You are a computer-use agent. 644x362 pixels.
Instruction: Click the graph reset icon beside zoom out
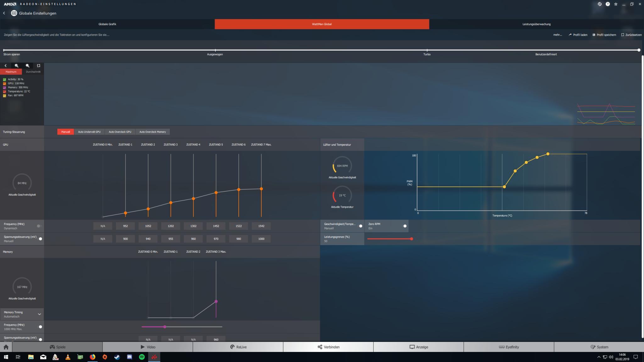click(39, 66)
